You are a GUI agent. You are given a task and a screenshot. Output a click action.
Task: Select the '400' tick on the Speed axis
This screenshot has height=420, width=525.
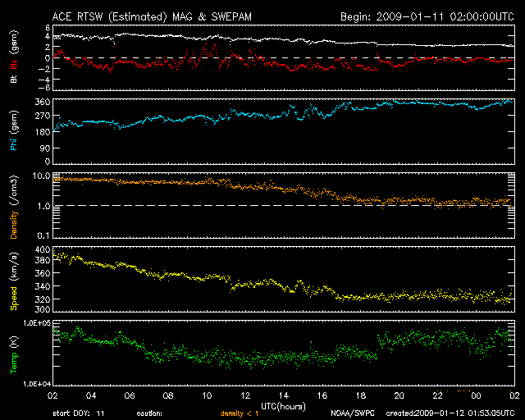(x=43, y=249)
